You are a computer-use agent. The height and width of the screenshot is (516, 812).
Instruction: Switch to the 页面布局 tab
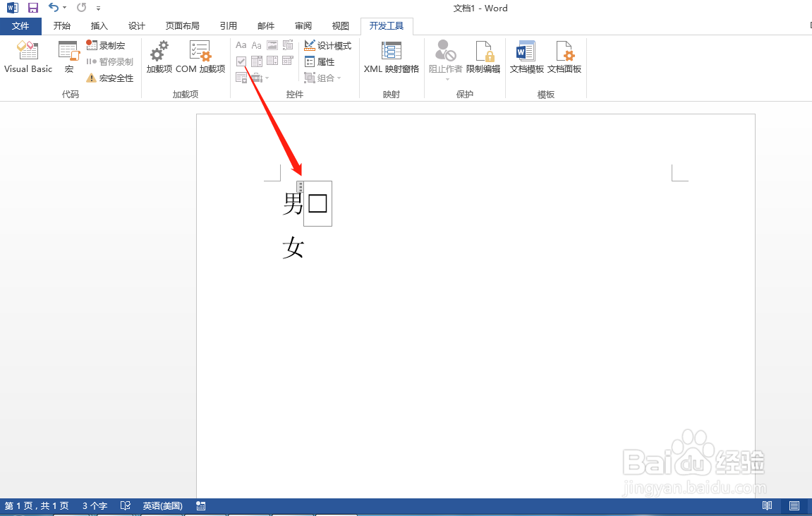182,26
